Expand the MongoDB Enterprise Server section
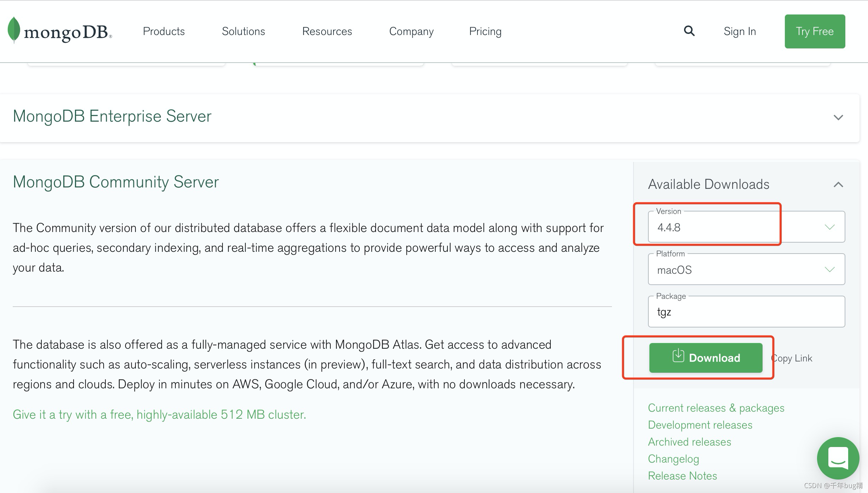The height and width of the screenshot is (493, 868). (838, 117)
